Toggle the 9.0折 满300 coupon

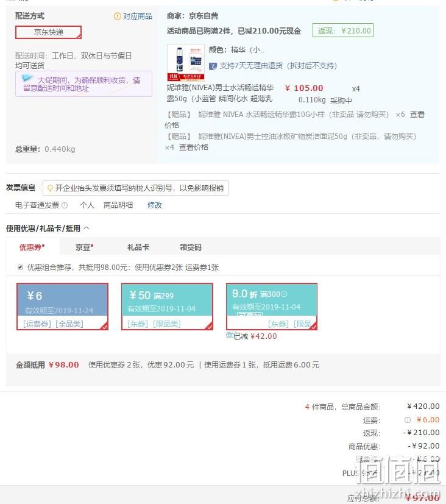(272, 307)
